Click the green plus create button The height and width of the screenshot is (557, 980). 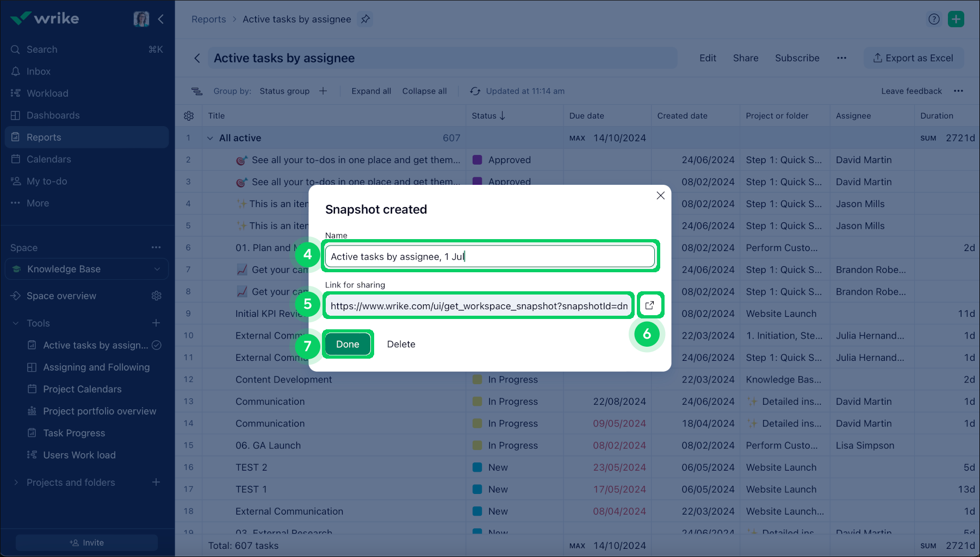(x=956, y=19)
